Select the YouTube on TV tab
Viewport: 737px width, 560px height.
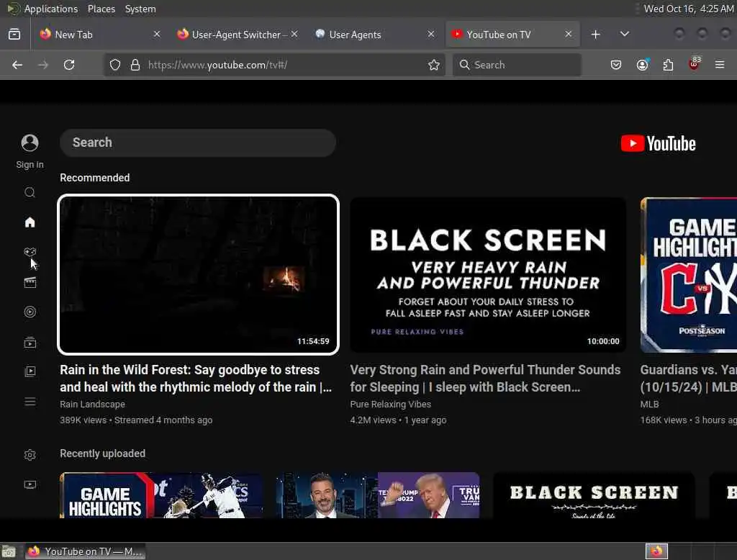[512, 35]
